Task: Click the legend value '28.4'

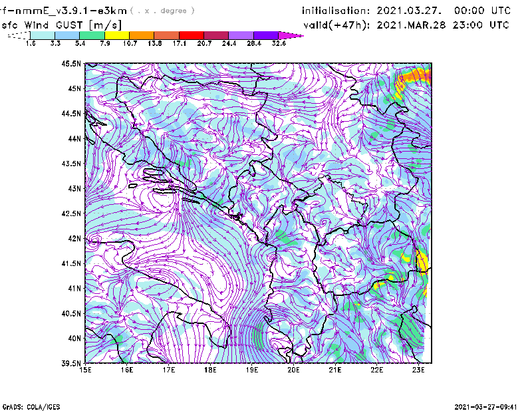Action: pyautogui.click(x=254, y=43)
